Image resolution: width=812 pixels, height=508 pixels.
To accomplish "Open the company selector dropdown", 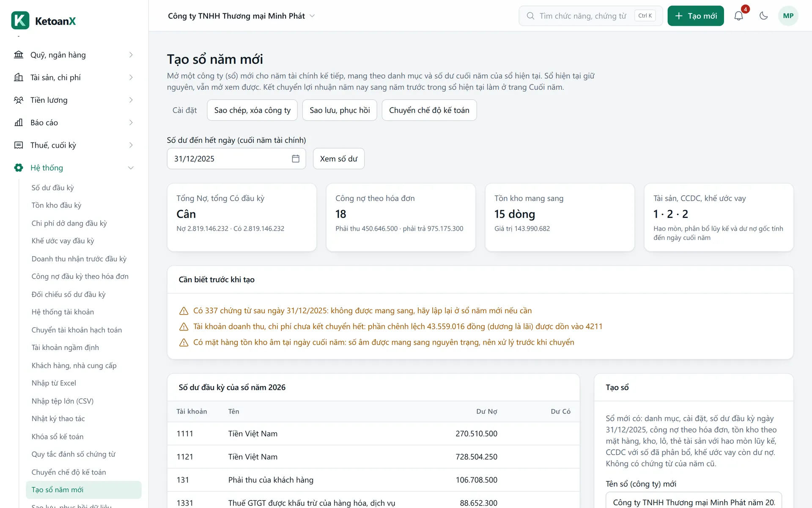I will click(x=241, y=16).
